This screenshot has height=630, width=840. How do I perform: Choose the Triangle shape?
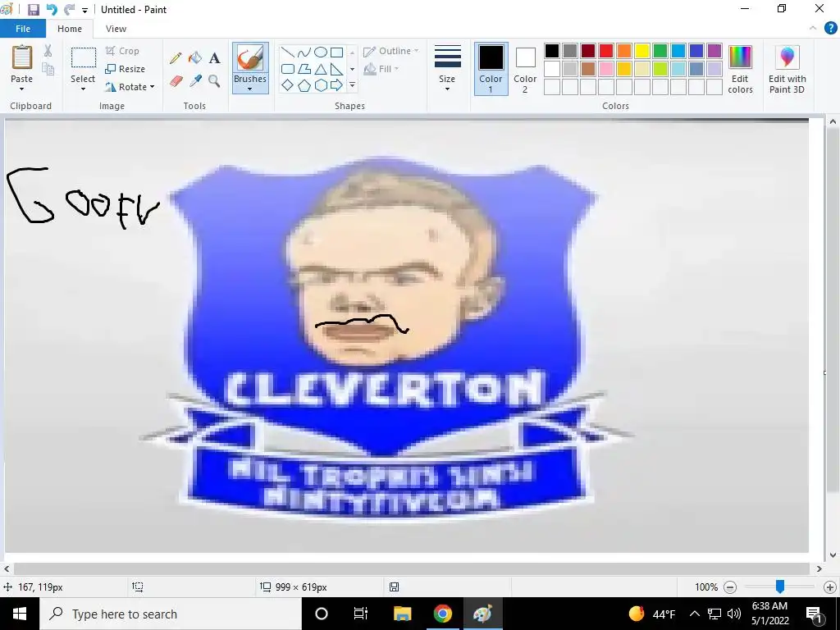(321, 69)
